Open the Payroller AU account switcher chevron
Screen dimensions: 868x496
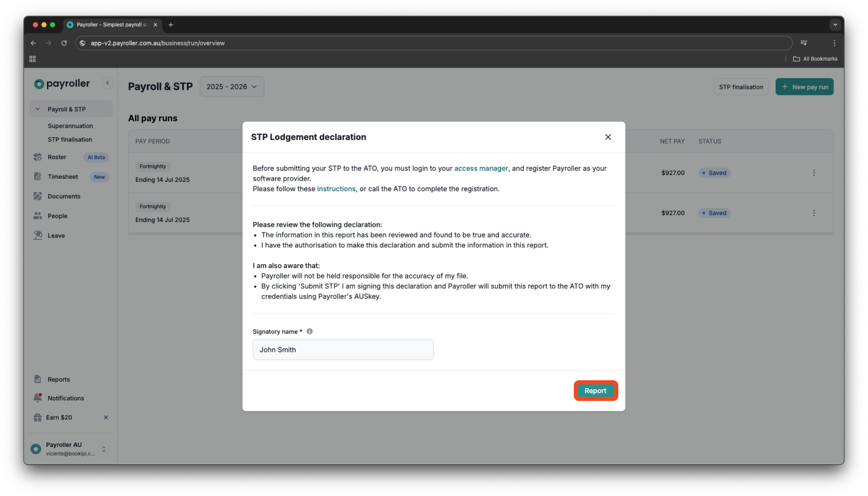(x=103, y=449)
